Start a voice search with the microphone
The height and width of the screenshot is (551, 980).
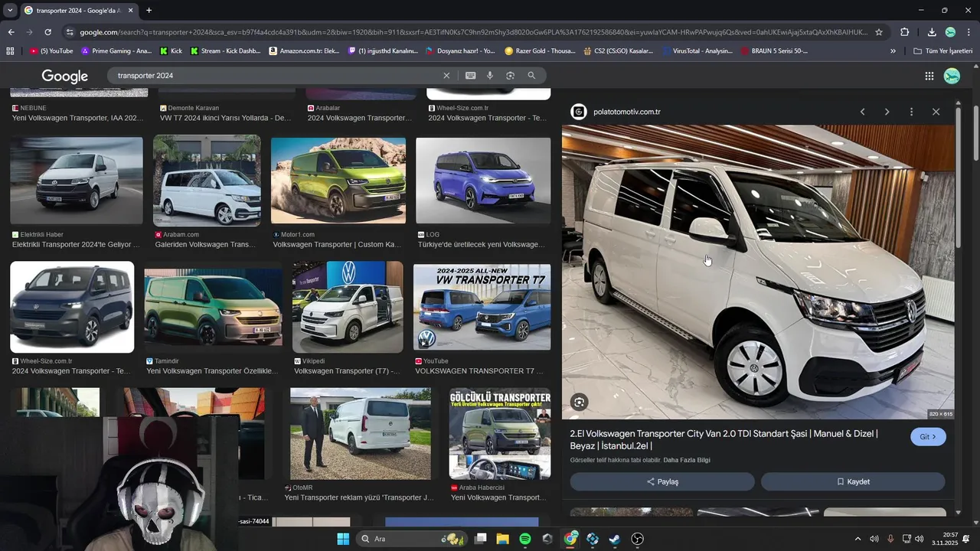pos(490,76)
